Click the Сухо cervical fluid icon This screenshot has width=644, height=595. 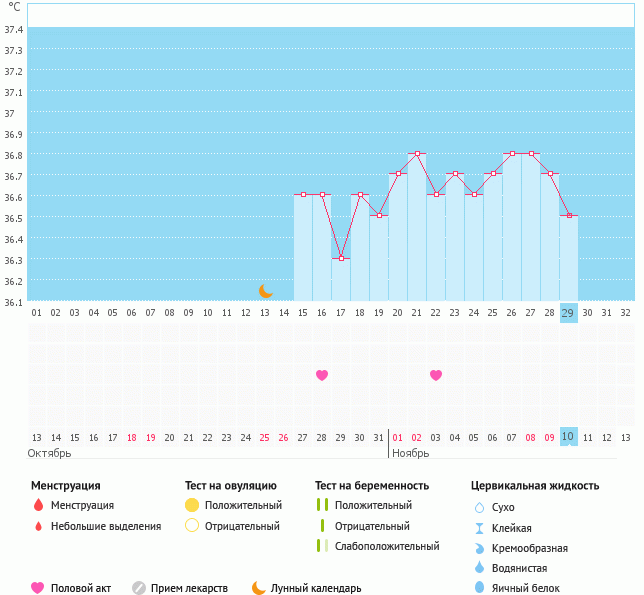[479, 508]
